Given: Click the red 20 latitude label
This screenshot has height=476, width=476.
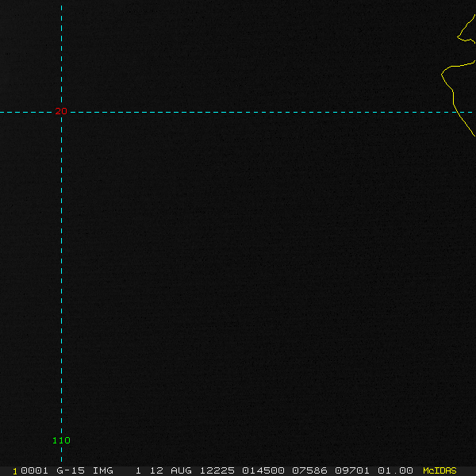Looking at the screenshot, I should point(61,111).
